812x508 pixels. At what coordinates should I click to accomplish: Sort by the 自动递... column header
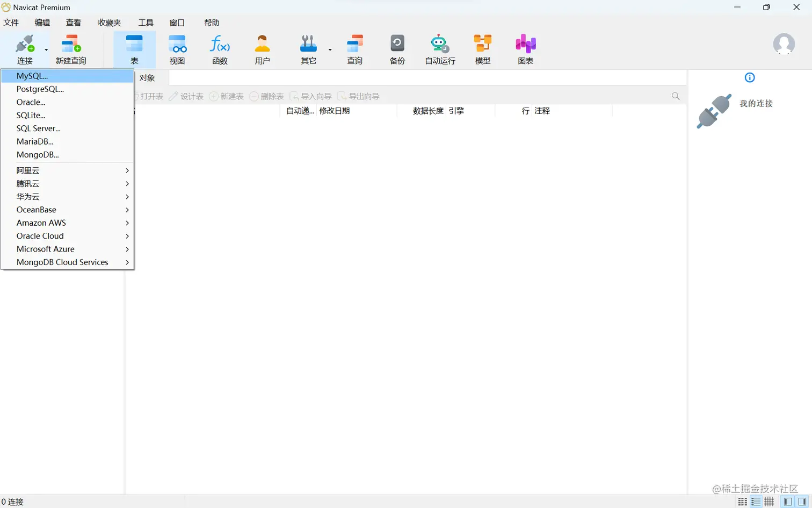[x=300, y=111]
